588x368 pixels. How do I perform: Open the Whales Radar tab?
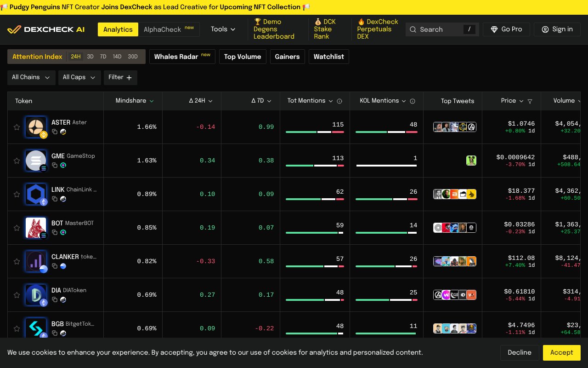point(182,57)
